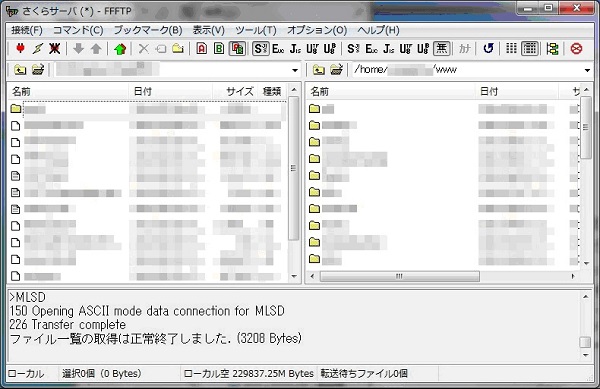Toggle ASCII transfer mode button A
The image size is (600, 389).
(202, 49)
